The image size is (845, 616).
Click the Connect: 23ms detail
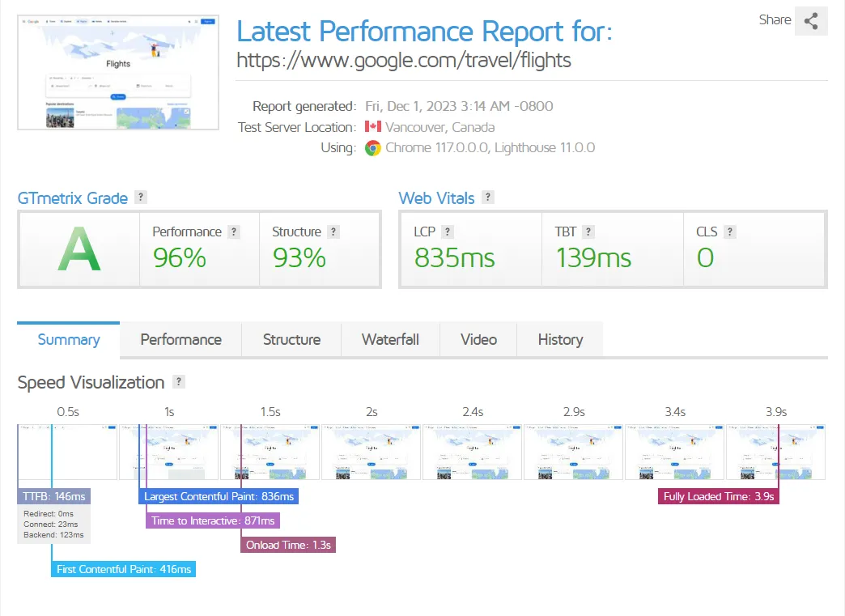tap(51, 525)
